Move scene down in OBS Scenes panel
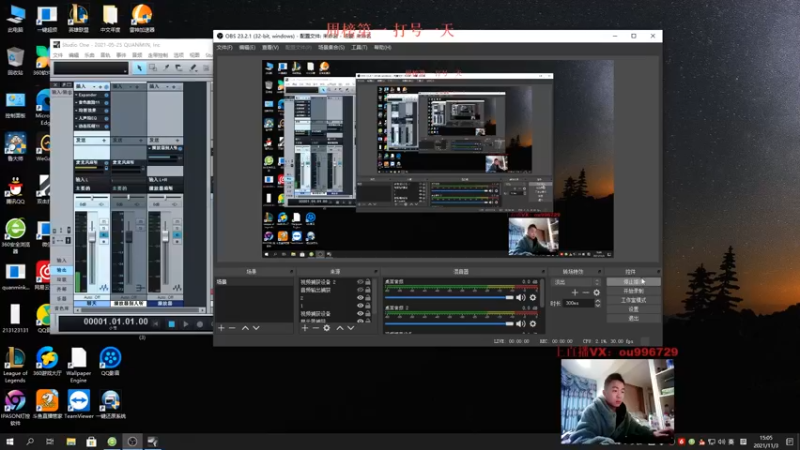This screenshot has height=450, width=800. (256, 328)
